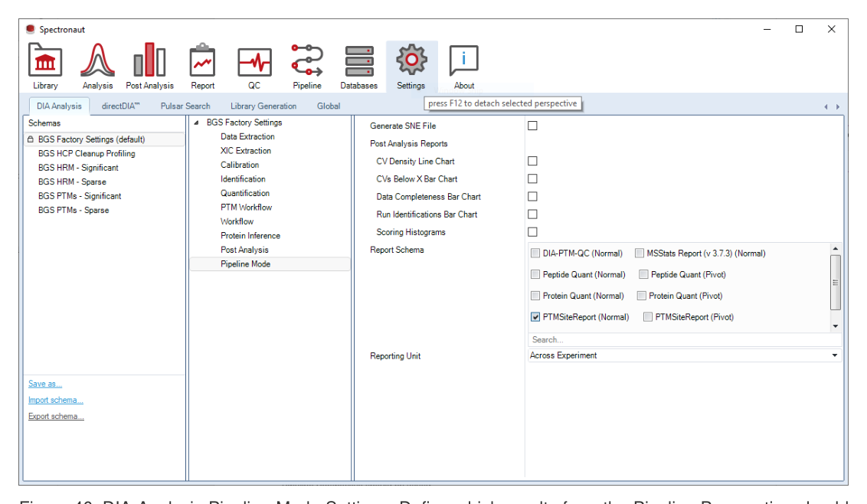Click the left arrow to page tabs back

pyautogui.click(x=826, y=106)
